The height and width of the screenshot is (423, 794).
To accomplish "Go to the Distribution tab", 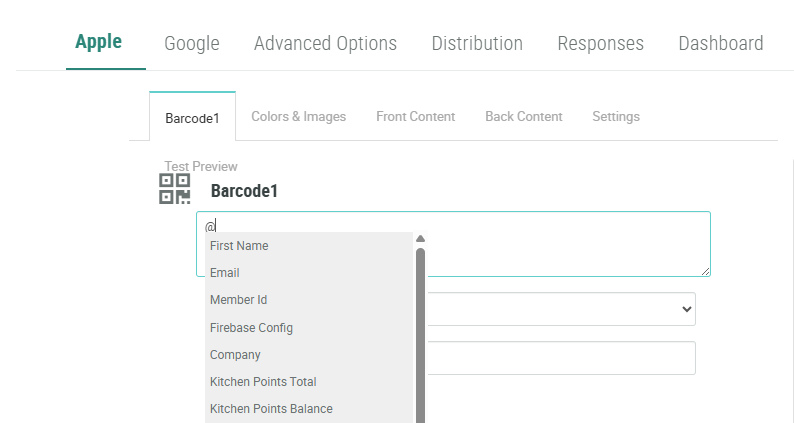I will point(477,44).
